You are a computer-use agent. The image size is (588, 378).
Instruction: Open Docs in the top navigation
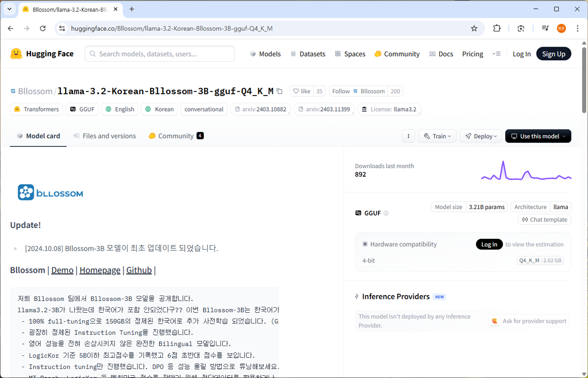[x=441, y=53]
